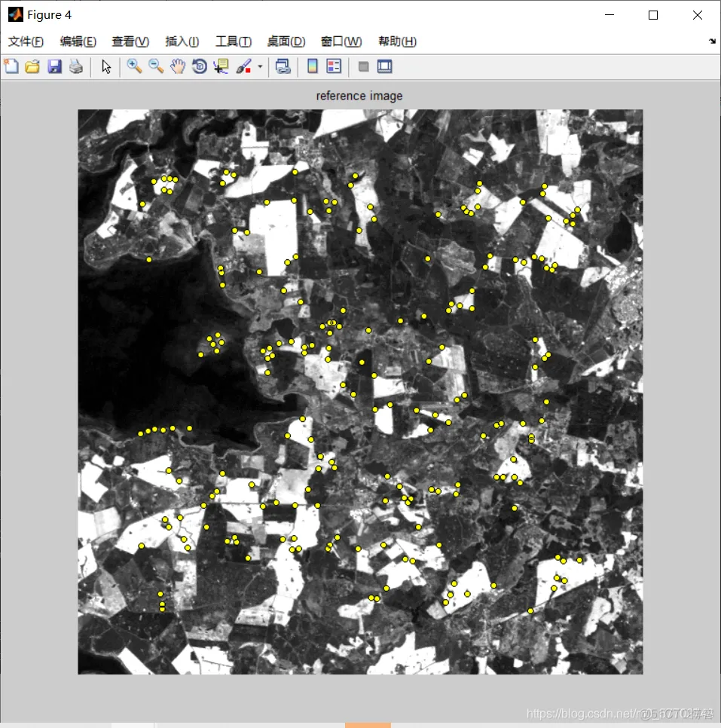The height and width of the screenshot is (728, 721).
Task: Open the 文件(F) menu
Action: click(26, 41)
